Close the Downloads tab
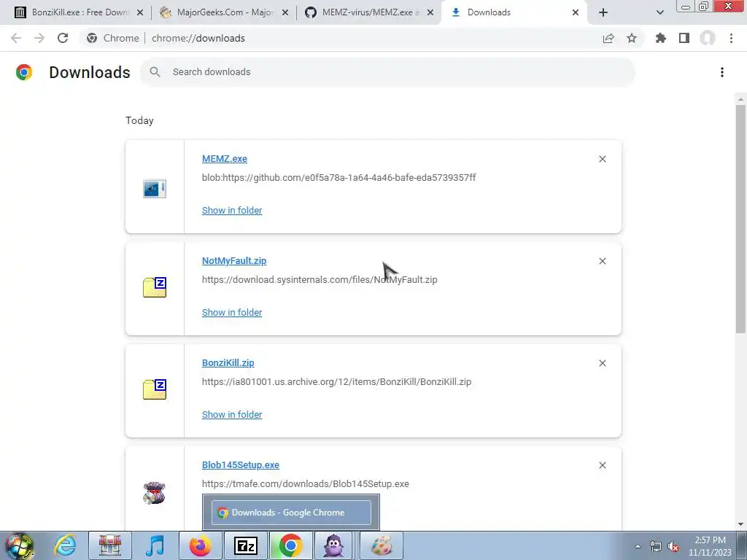The height and width of the screenshot is (560, 747). [x=576, y=12]
